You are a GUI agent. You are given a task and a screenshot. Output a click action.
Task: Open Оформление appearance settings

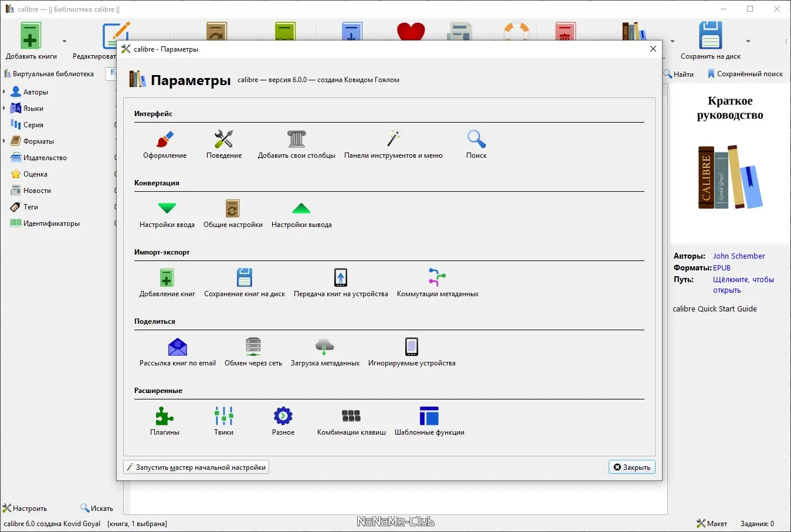click(x=165, y=145)
